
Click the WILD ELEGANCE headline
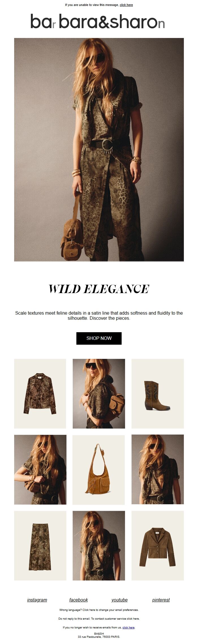click(99, 289)
